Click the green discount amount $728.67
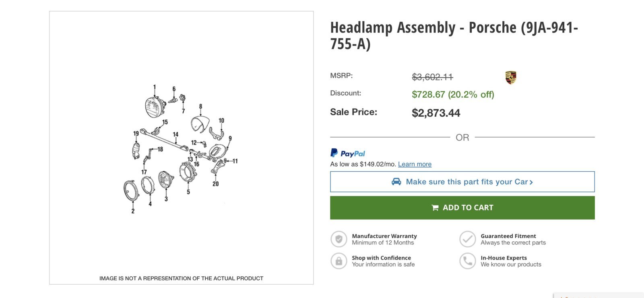644x298 pixels. point(428,95)
